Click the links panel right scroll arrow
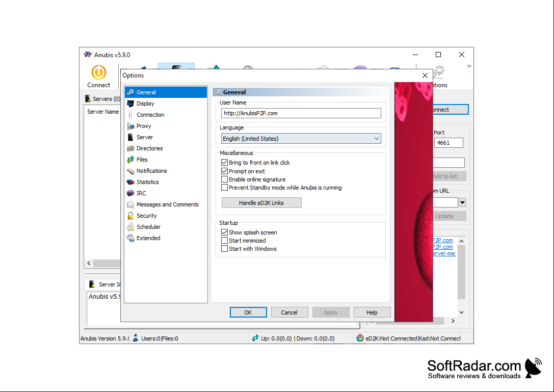This screenshot has height=392, width=554. pos(453,321)
